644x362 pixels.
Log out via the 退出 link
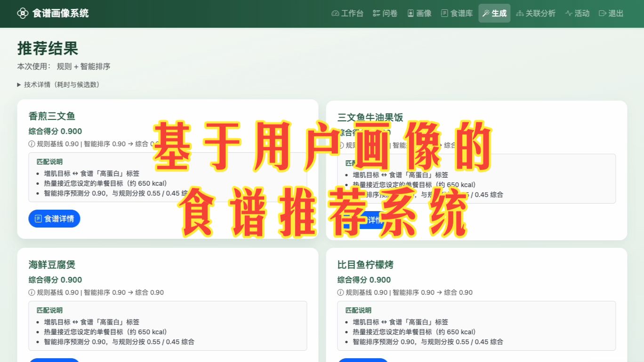coord(611,13)
